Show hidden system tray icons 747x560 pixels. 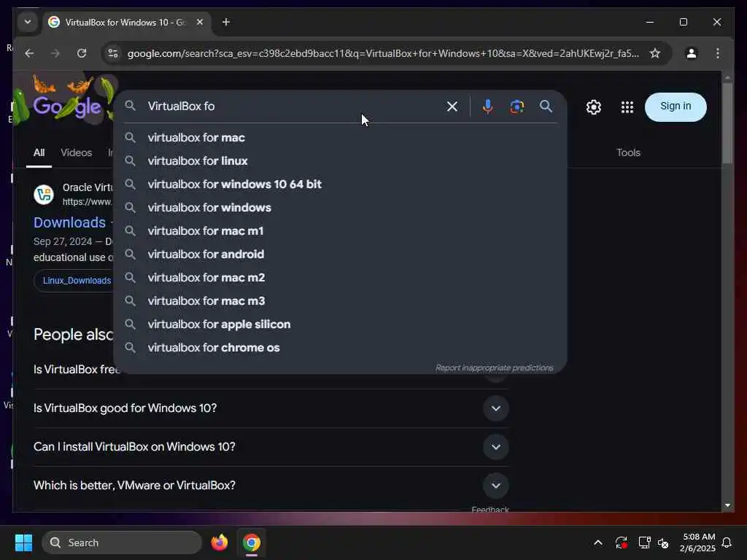[598, 542]
